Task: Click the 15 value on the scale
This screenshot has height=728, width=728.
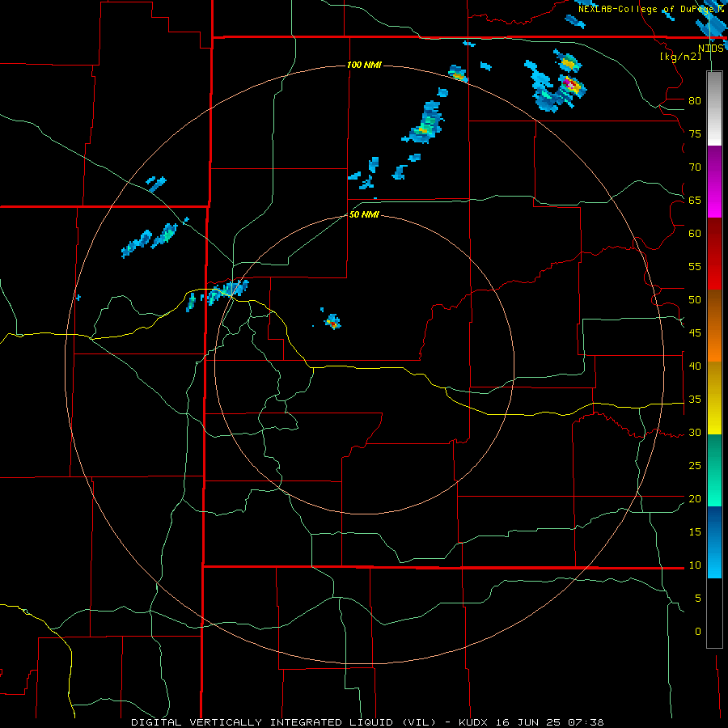Action: [695, 532]
